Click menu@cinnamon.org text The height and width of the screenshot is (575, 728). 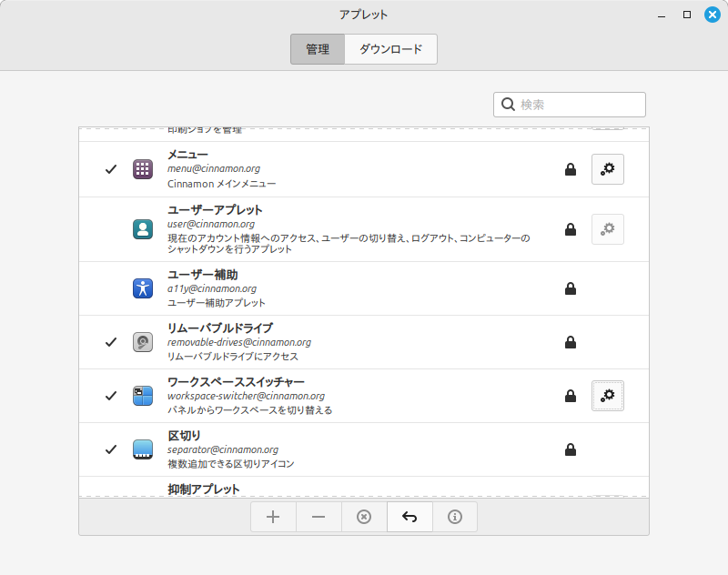pyautogui.click(x=214, y=168)
